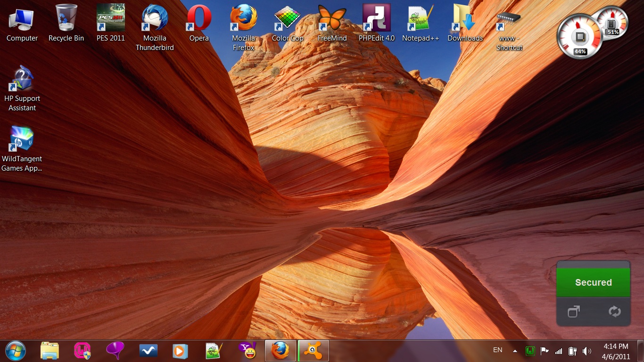Open the EN input language selector
Viewport: 644px width, 362px height.
pos(497,350)
